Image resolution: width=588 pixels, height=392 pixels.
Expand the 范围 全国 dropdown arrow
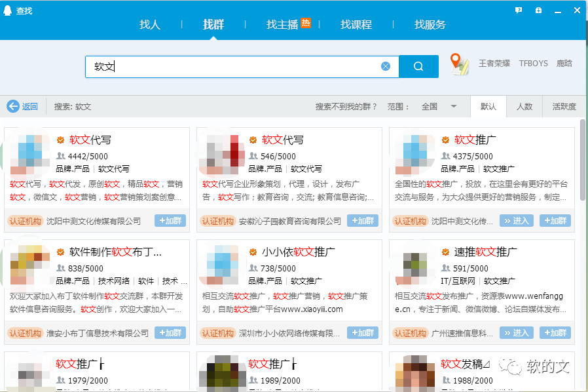pyautogui.click(x=454, y=106)
